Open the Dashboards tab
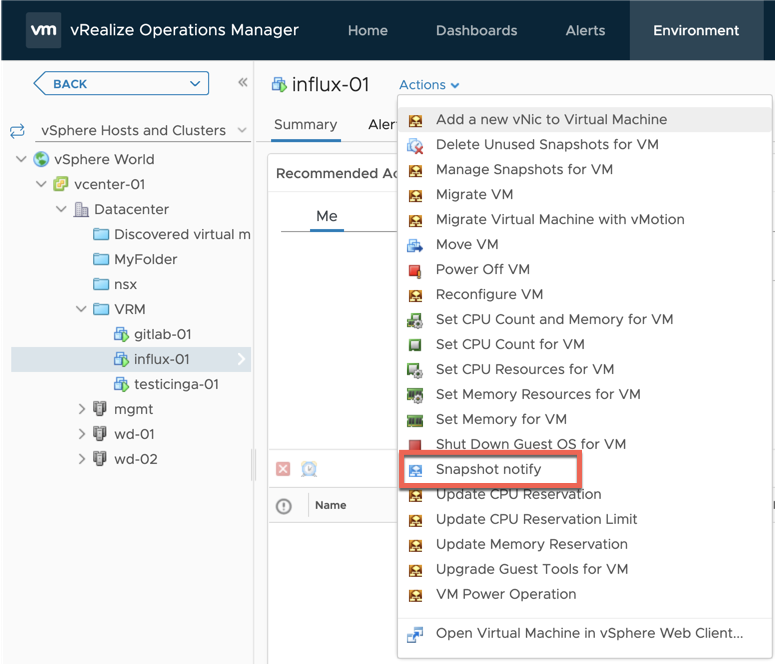Viewport: 775px width, 664px height. (476, 31)
